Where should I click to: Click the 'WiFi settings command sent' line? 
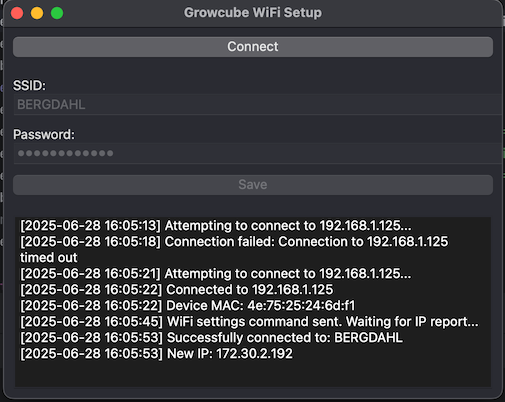249,322
